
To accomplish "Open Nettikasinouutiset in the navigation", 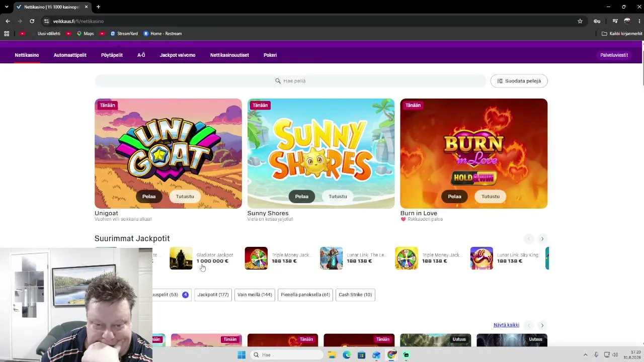I will click(x=229, y=55).
